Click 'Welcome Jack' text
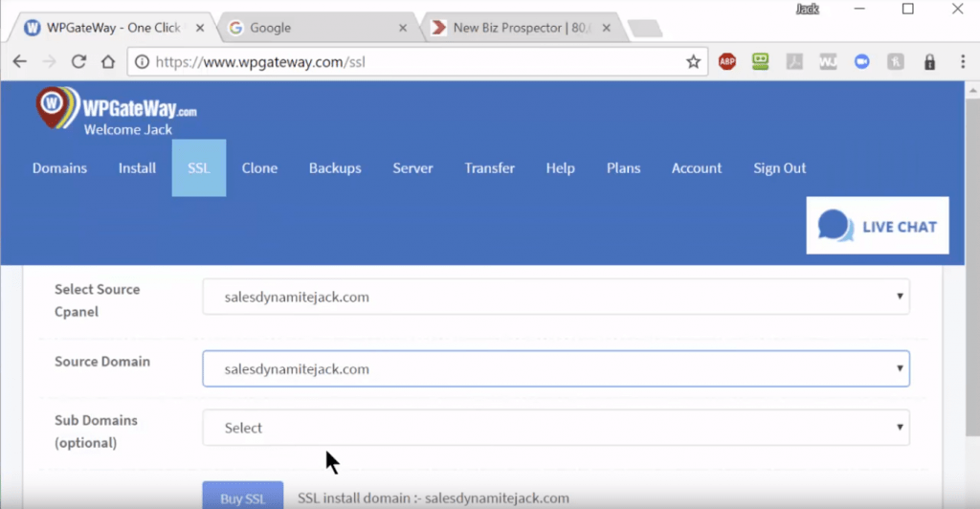Screen dimensions: 980x509 pyautogui.click(x=128, y=130)
